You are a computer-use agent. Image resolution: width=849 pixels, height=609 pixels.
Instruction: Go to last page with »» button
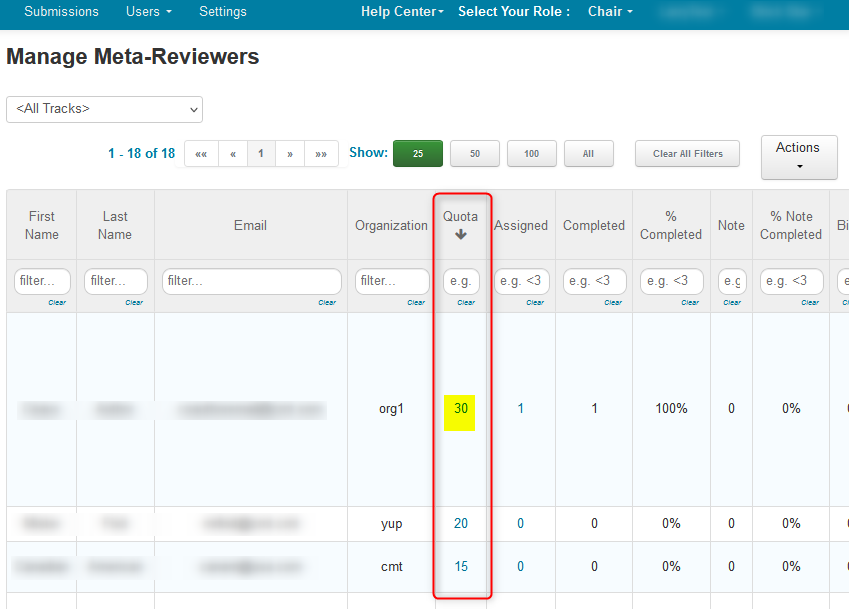(321, 154)
